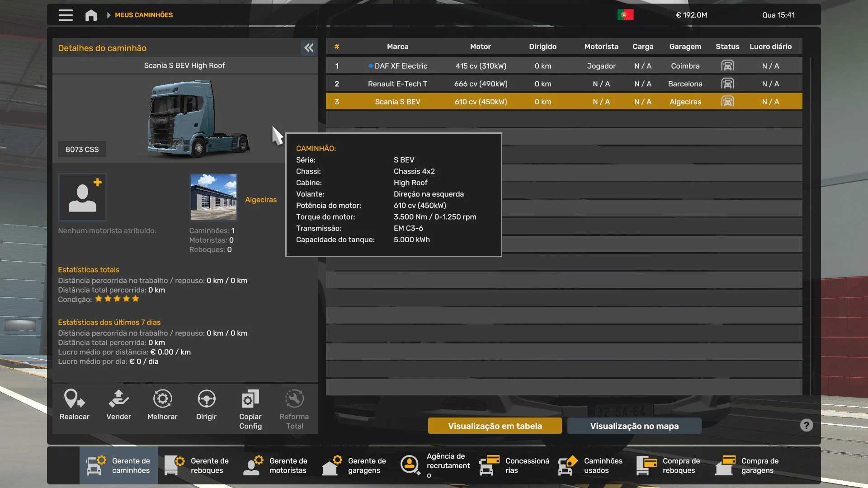Switch to Visualização no mapa
868x488 pixels.
[x=634, y=426]
